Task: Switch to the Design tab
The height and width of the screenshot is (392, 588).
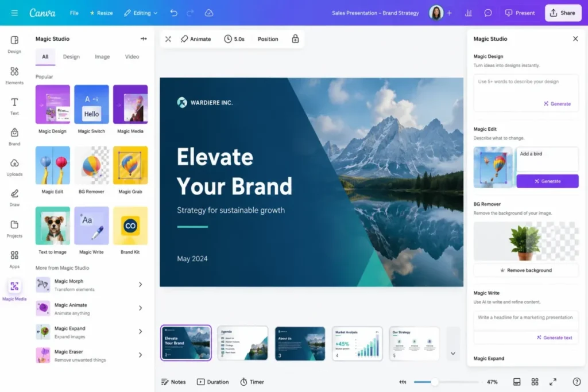Action: pos(71,57)
